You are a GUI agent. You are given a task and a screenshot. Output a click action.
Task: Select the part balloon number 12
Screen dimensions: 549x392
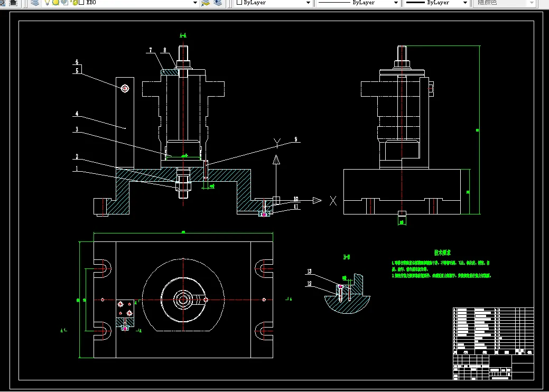(x=309, y=284)
